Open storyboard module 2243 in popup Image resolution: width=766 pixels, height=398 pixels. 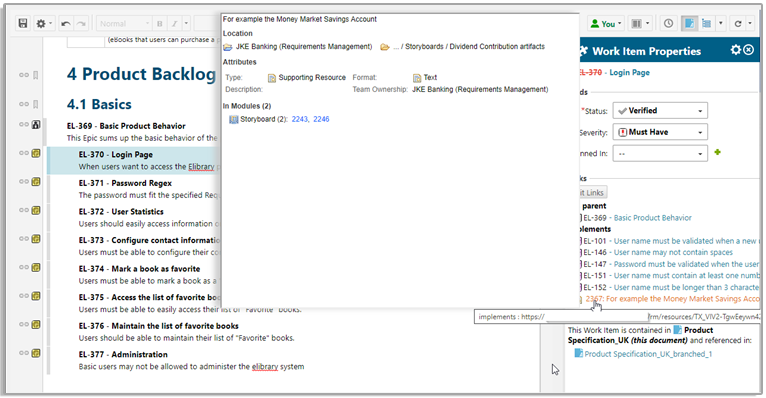pos(299,119)
